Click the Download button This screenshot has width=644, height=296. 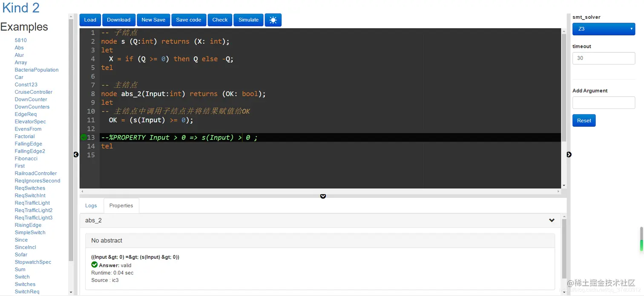(x=119, y=20)
